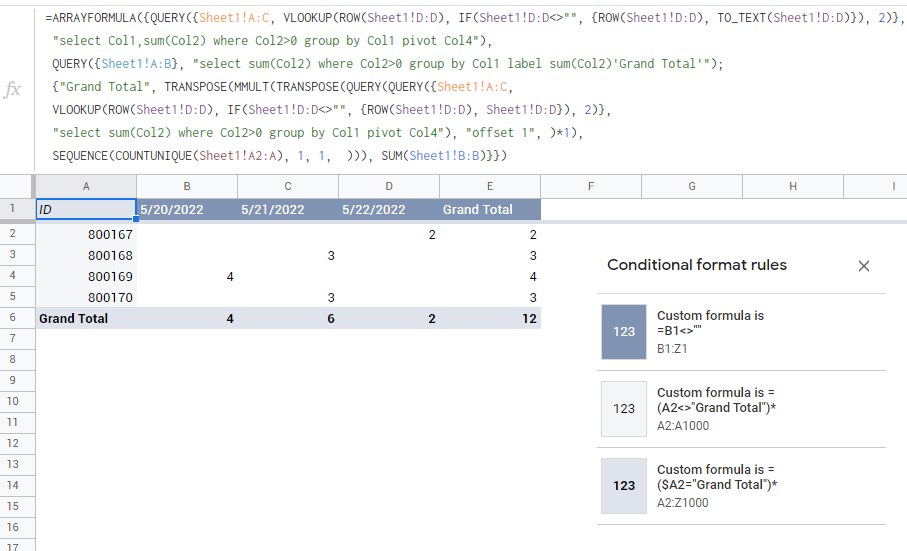
Task: Click cell with ID 800170
Action: (86, 297)
